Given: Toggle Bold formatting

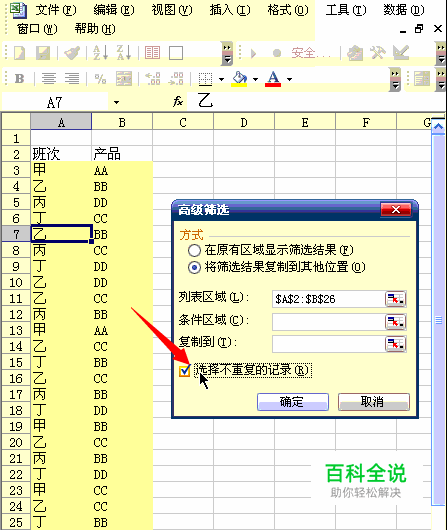Looking at the screenshot, I should [x=19, y=79].
